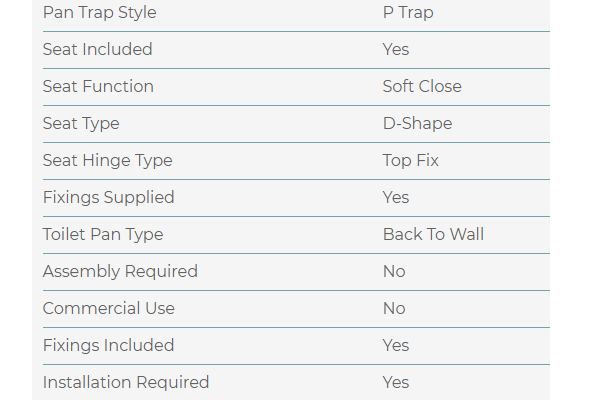The height and width of the screenshot is (400, 600).
Task: Select the "Soft Close" value text
Action: (422, 86)
